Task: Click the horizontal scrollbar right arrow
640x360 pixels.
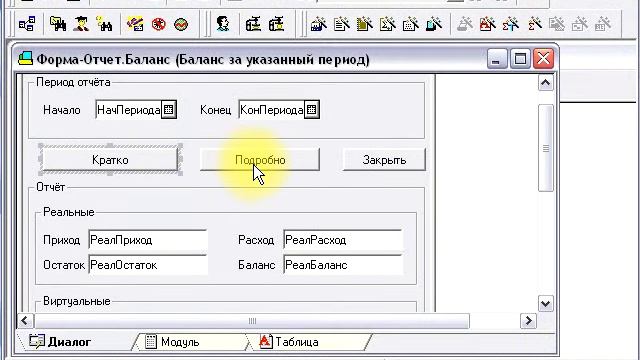Action: tap(528, 320)
